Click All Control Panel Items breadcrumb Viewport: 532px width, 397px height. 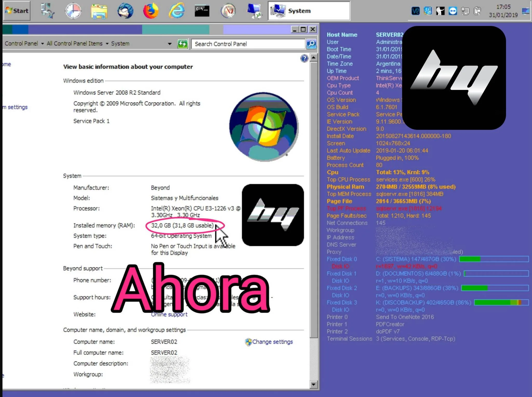pyautogui.click(x=75, y=44)
